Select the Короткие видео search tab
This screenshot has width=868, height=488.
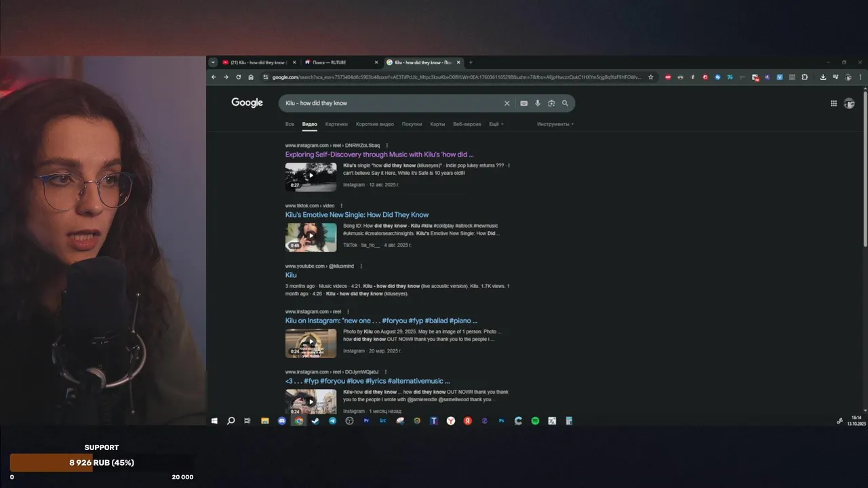pos(375,124)
